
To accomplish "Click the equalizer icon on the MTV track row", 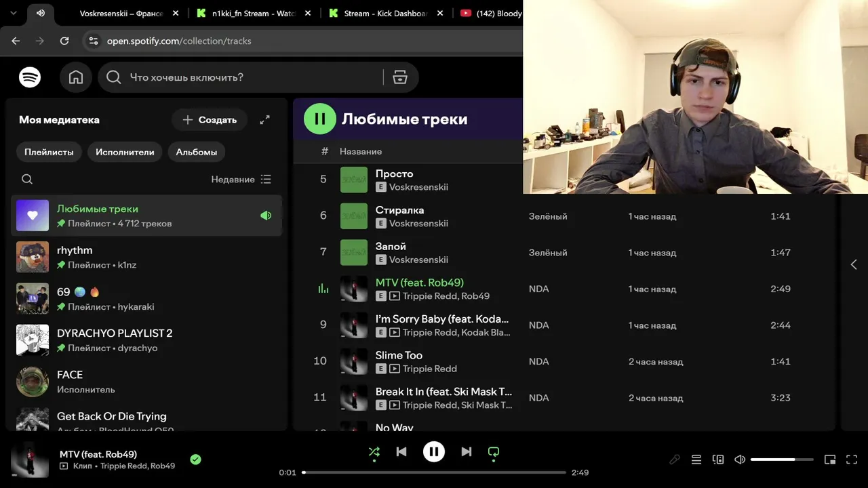I will tap(323, 289).
